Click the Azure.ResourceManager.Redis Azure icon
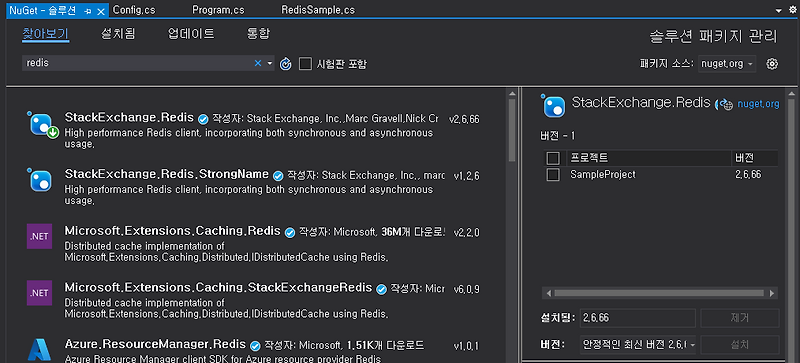The width and height of the screenshot is (800, 363). 39,349
